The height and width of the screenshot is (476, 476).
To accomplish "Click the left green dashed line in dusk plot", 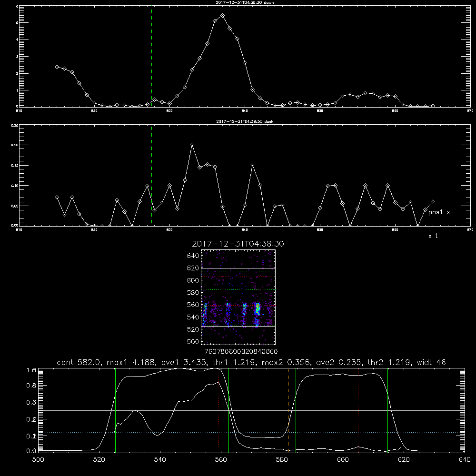I will point(151,175).
